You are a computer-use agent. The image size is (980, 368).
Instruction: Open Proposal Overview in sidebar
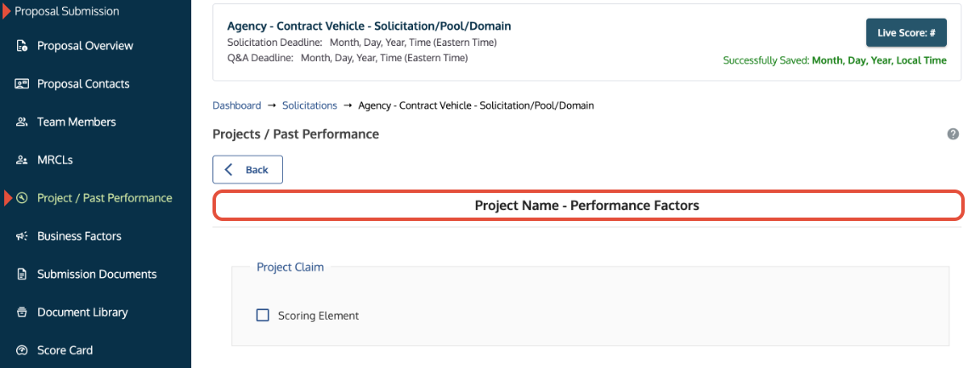85,46
